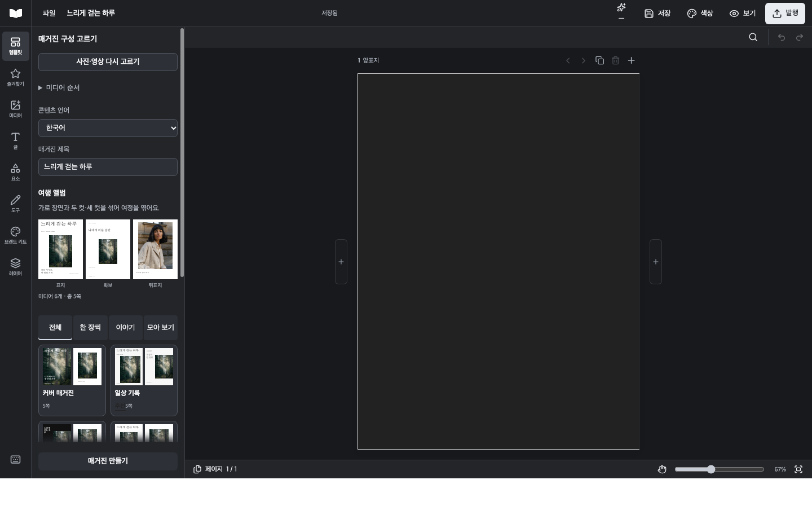The image size is (812, 515).
Task: Add a page to the left of canvas
Action: 341,262
